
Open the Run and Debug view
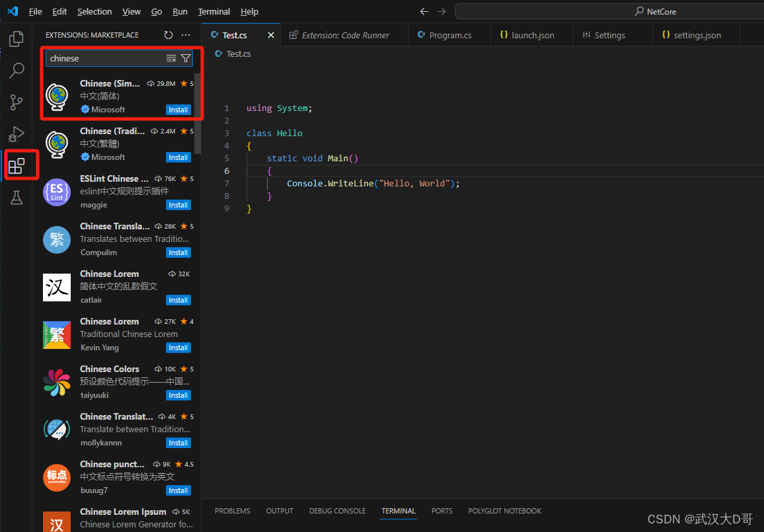pos(17,134)
